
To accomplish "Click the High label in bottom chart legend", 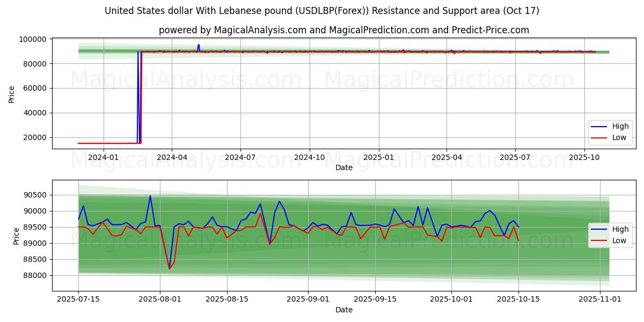I will click(620, 229).
